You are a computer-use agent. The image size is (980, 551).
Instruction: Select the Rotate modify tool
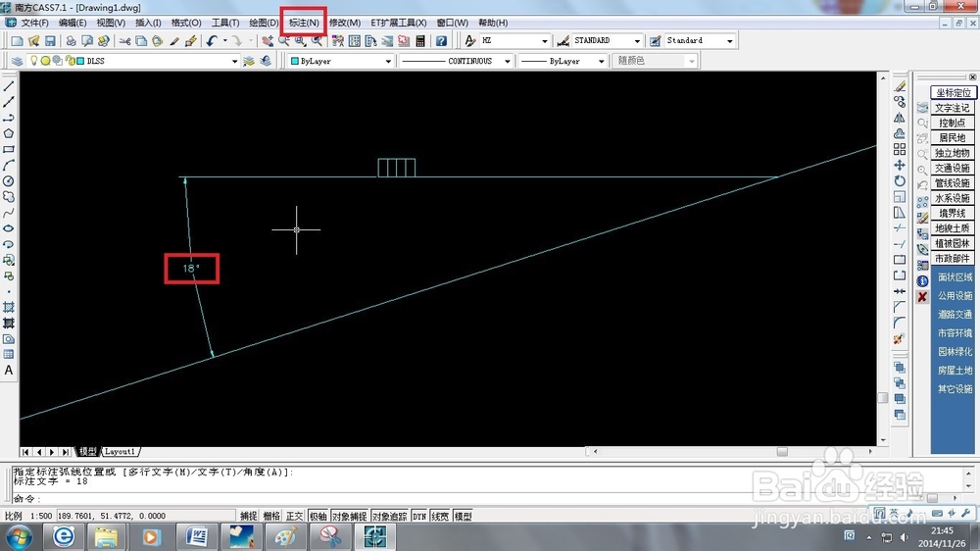click(x=900, y=180)
